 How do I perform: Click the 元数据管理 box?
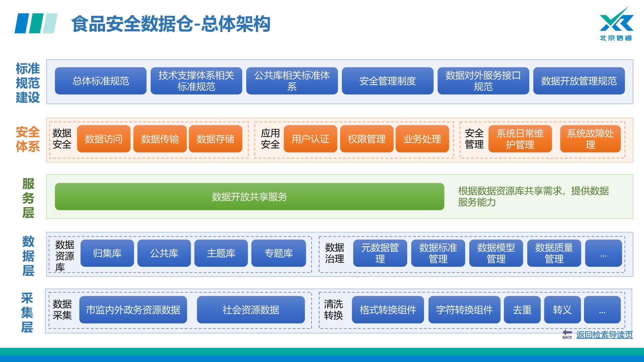[380, 253]
